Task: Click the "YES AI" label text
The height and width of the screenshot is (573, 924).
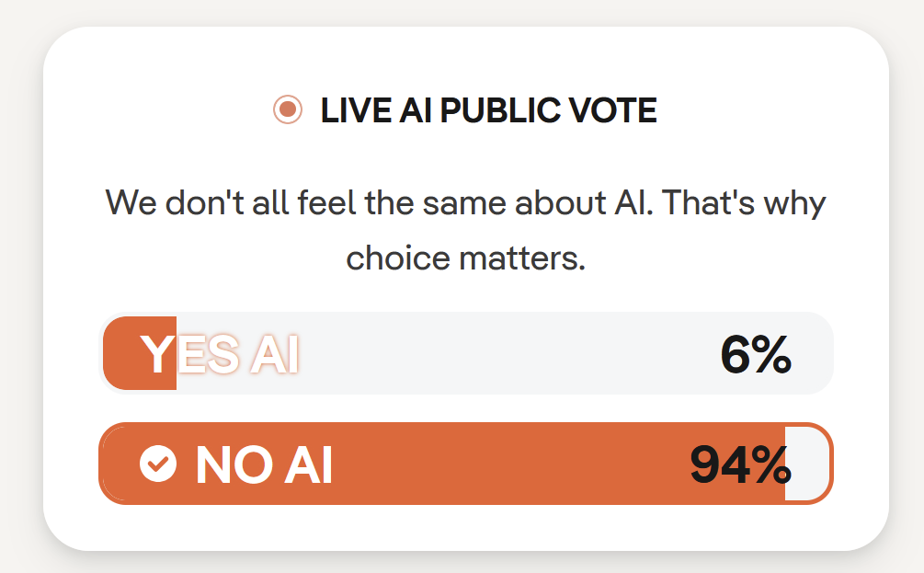Action: (220, 355)
